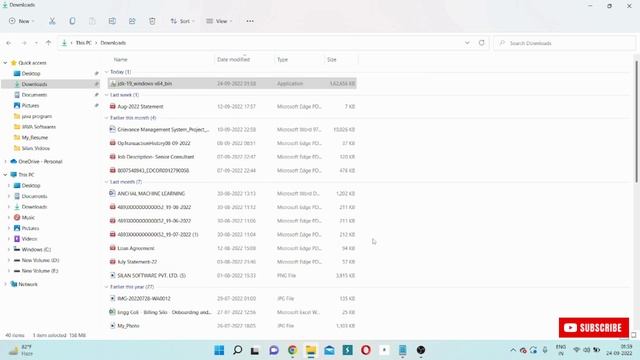Select Aug-2022 Statement PDF file
This screenshot has width=640, height=360.
(232, 107)
